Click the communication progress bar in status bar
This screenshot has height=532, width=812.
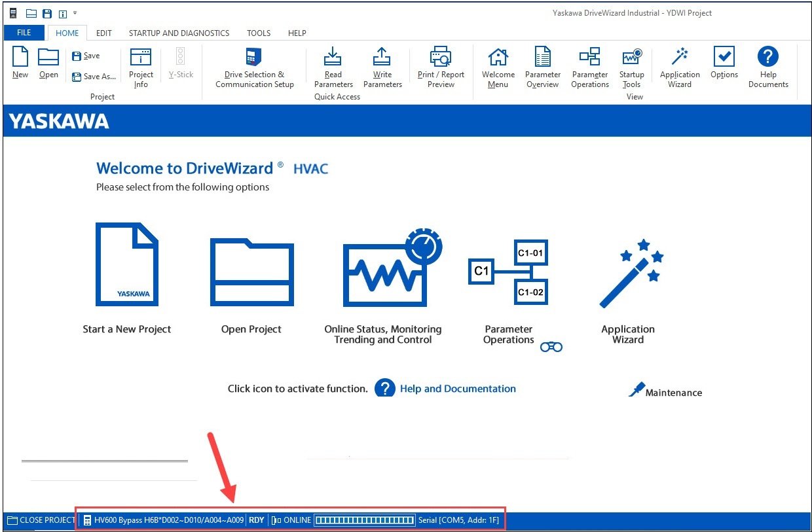(x=364, y=520)
